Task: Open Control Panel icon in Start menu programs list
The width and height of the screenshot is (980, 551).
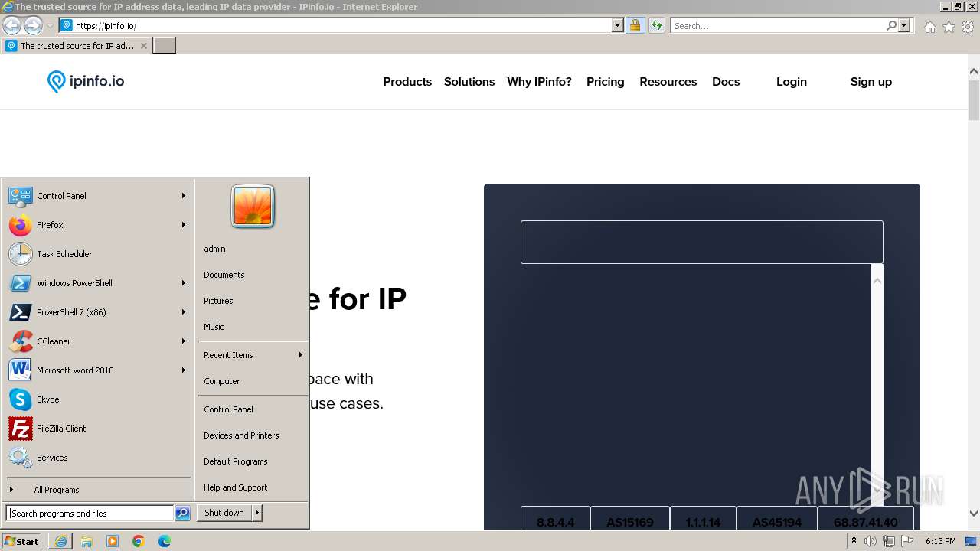Action: point(20,196)
